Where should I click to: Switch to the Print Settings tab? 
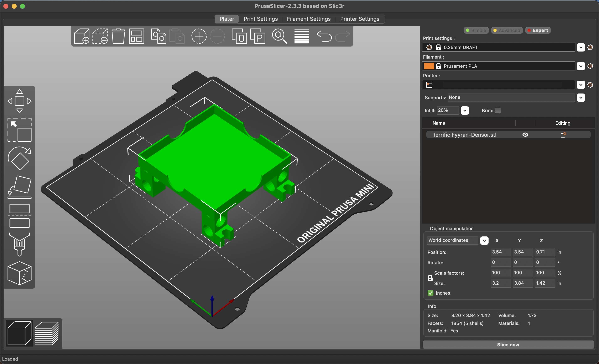point(261,19)
